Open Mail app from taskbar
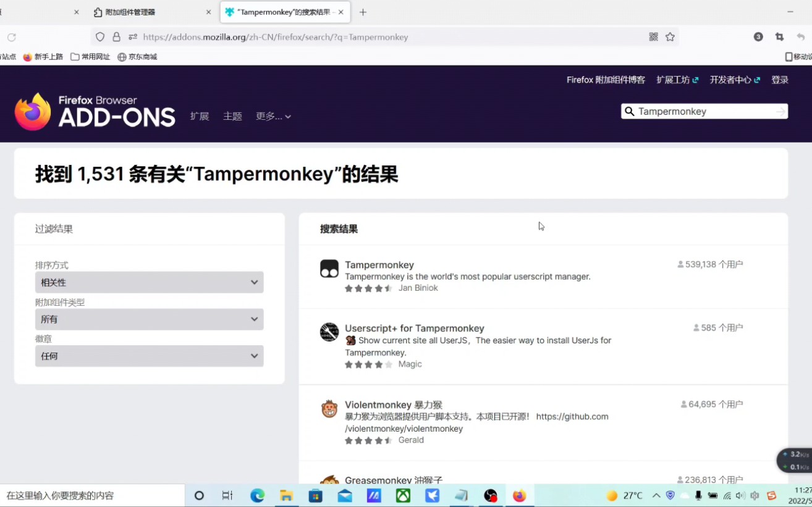Image resolution: width=812 pixels, height=507 pixels. (x=345, y=495)
